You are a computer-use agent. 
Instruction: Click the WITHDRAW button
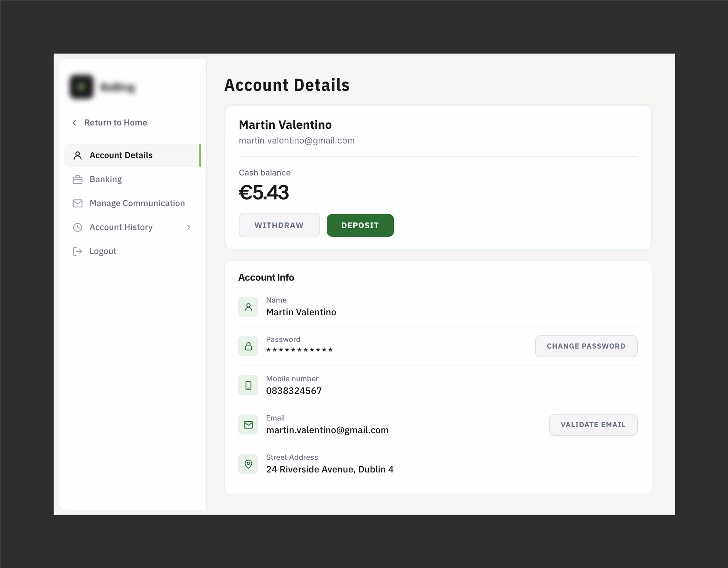point(279,225)
